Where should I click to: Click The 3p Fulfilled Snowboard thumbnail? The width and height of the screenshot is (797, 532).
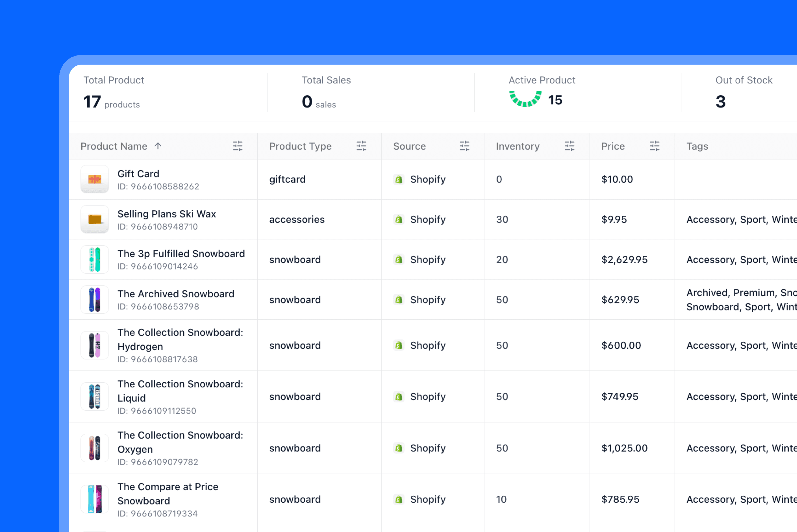coord(95,260)
